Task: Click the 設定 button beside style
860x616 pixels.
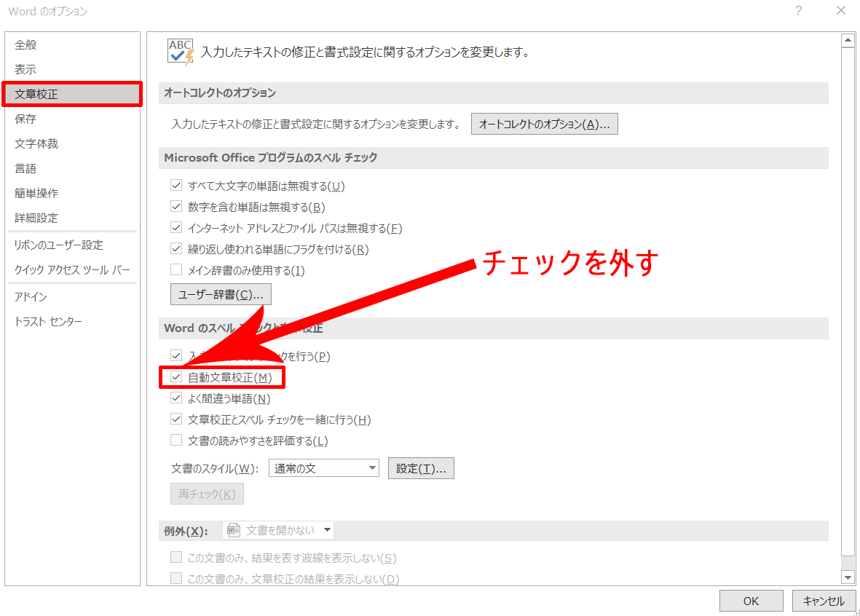Action: (421, 468)
